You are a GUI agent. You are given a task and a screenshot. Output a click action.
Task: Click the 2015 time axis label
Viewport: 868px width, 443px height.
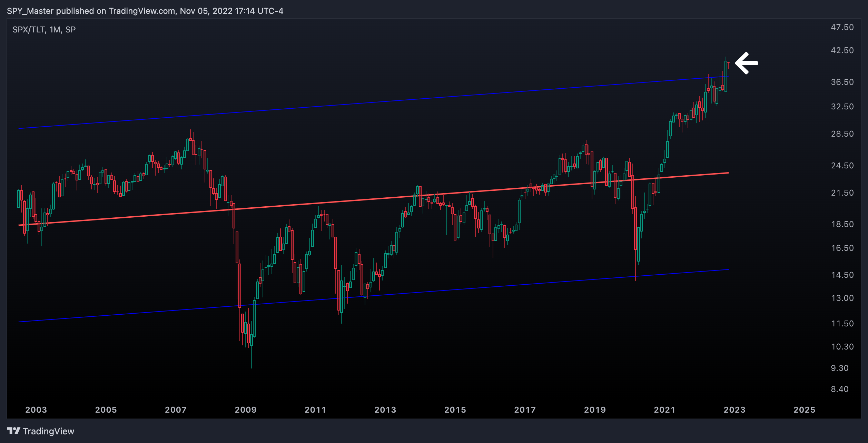[x=455, y=410]
